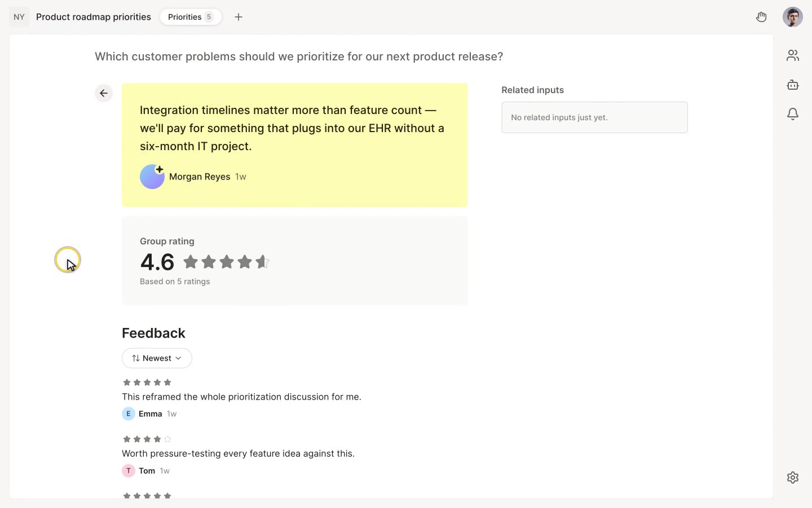
Task: Click the Product roadmap priorities title
Action: coord(94,17)
